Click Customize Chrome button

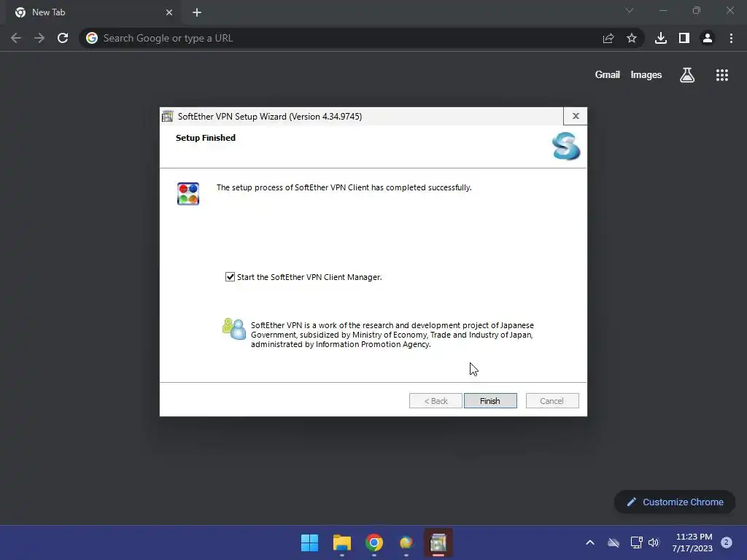point(675,502)
